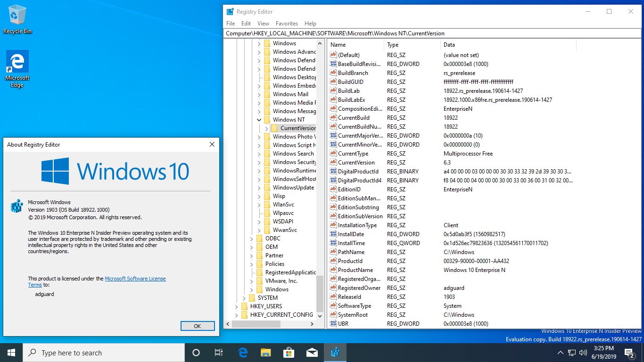Viewport: 644px width, 362px height.
Task: Click the UBR DWORD value icon
Action: click(333, 324)
